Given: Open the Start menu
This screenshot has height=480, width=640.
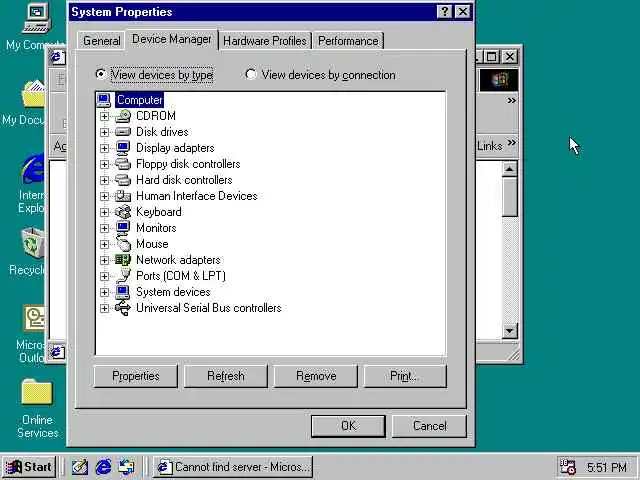Looking at the screenshot, I should point(29,467).
